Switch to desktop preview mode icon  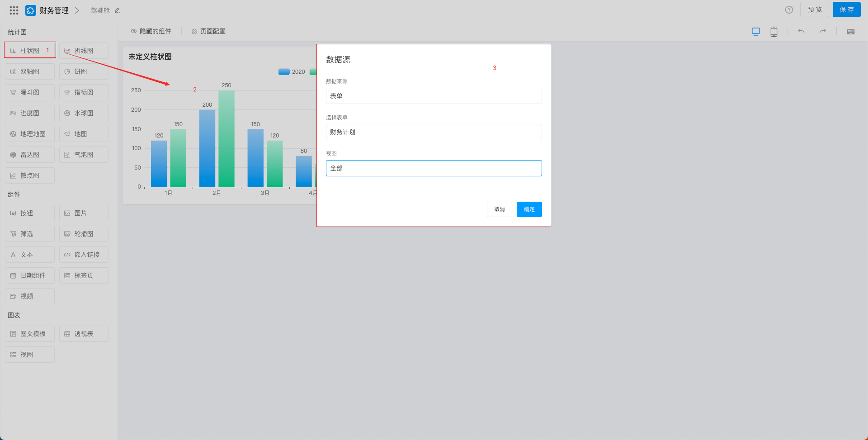755,32
